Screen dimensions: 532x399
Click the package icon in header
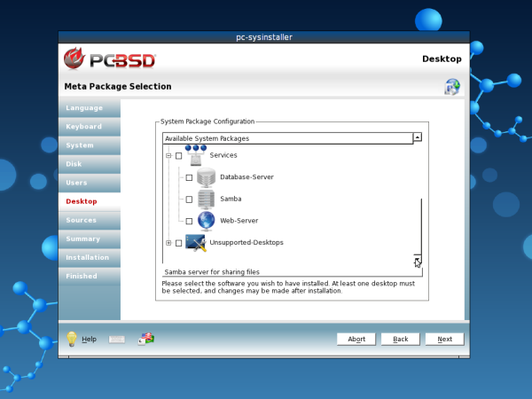coord(452,87)
